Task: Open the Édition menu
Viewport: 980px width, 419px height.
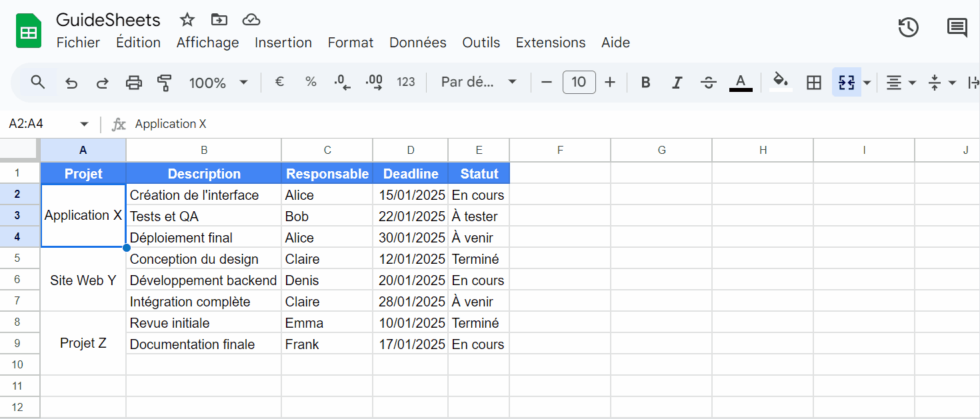Action: click(x=138, y=43)
